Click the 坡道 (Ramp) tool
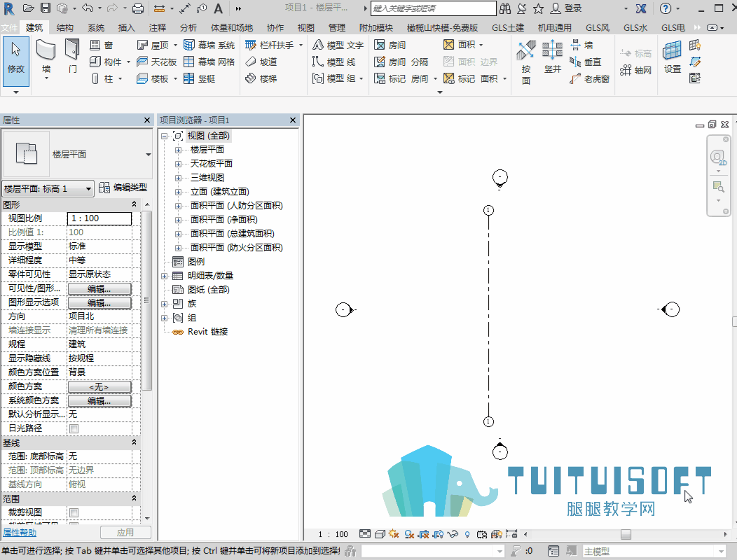The image size is (737, 560). coord(261,62)
